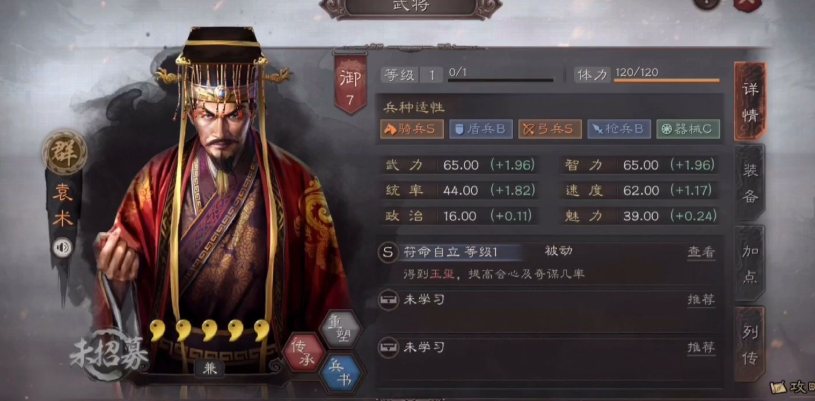Open 推荐 for first unlearned skill
The height and width of the screenshot is (401, 815).
click(x=701, y=300)
